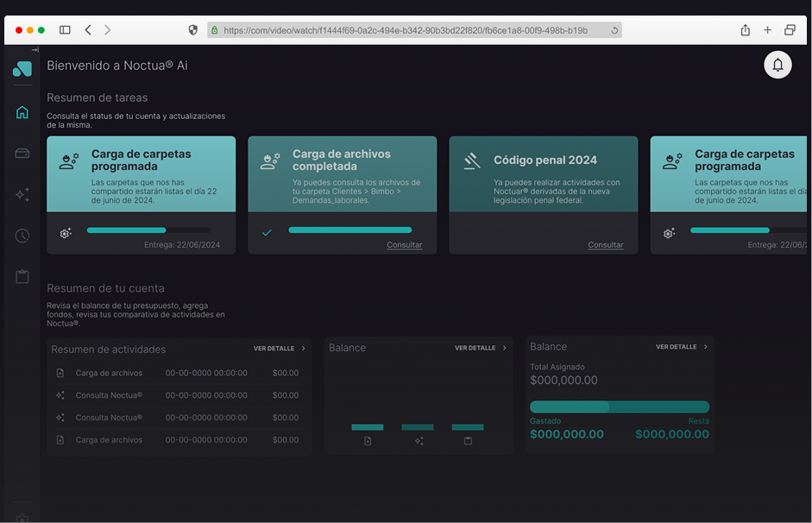Open the notifications bell
812x523 pixels.
(777, 66)
